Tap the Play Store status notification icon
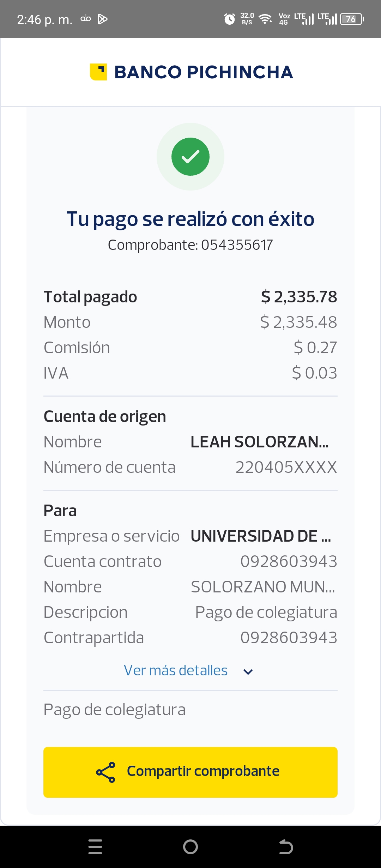This screenshot has height=868, width=381. click(102, 19)
